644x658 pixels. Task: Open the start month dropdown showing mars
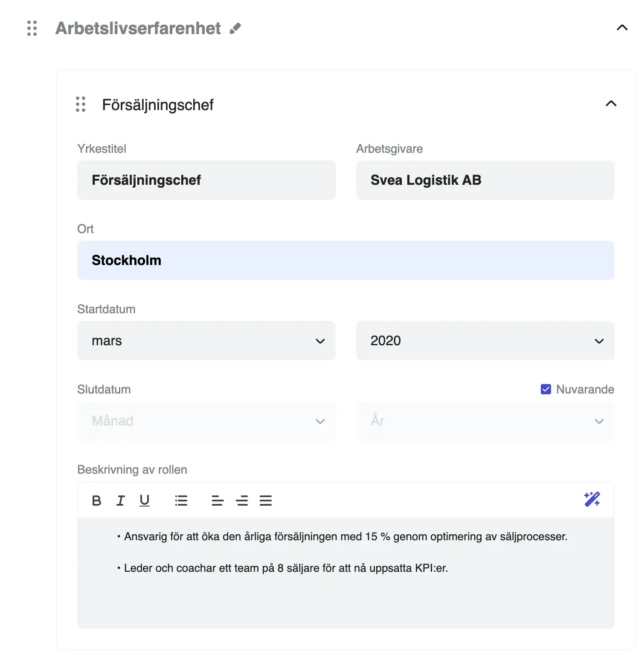pos(206,341)
